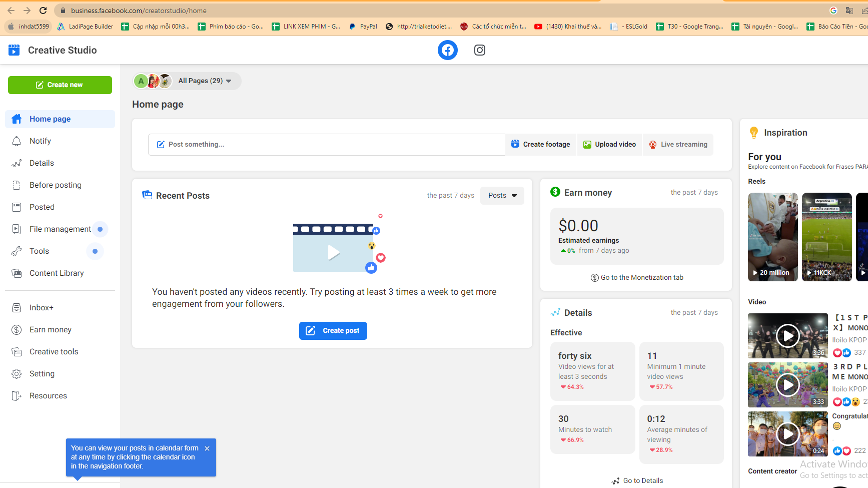The image size is (868, 488).
Task: Open the Phim báo cáo bookmark
Action: [231, 27]
